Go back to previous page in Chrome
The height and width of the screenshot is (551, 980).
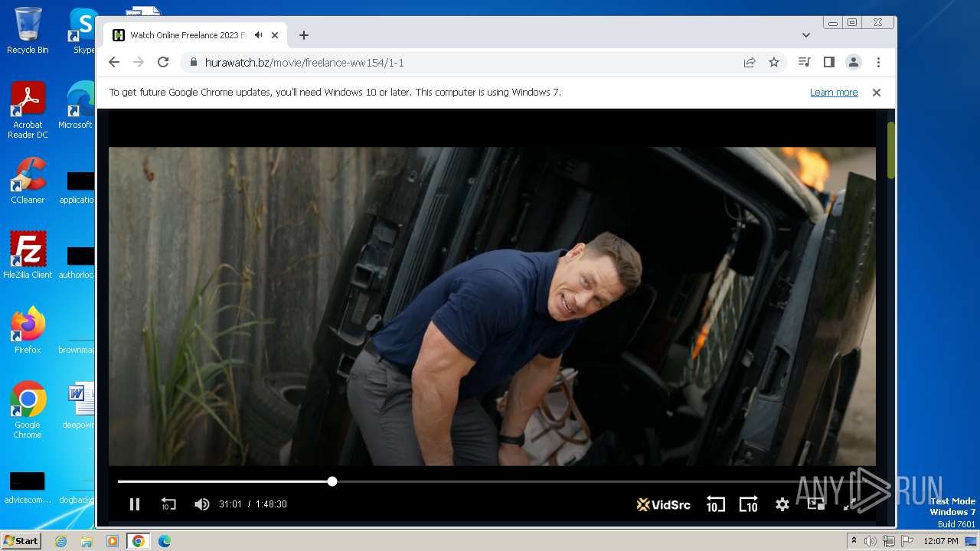(114, 63)
